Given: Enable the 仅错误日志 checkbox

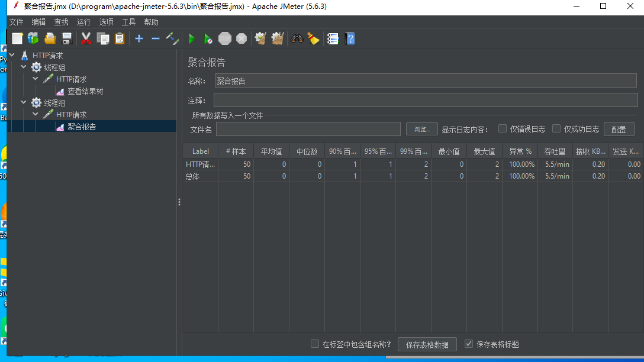Looking at the screenshot, I should tap(503, 128).
